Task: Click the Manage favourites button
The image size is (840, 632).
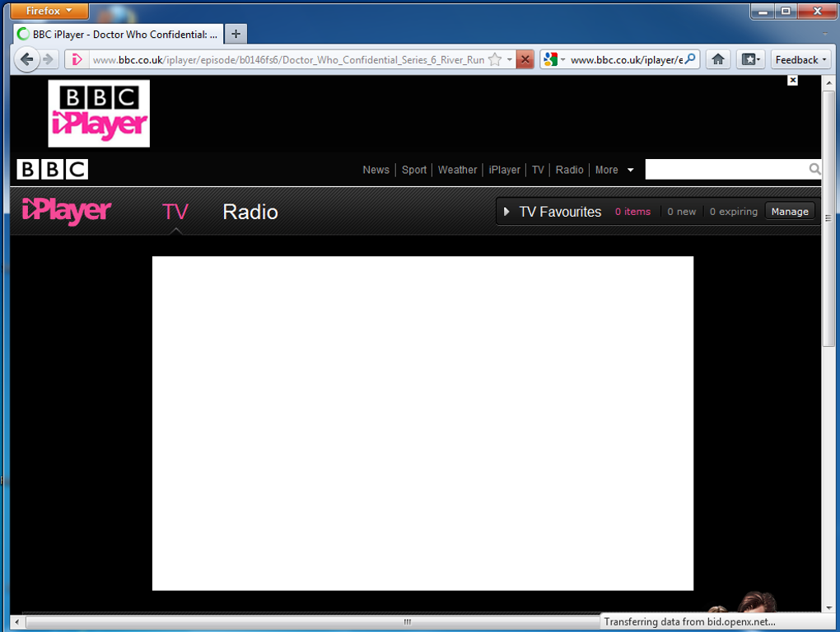Action: click(790, 212)
